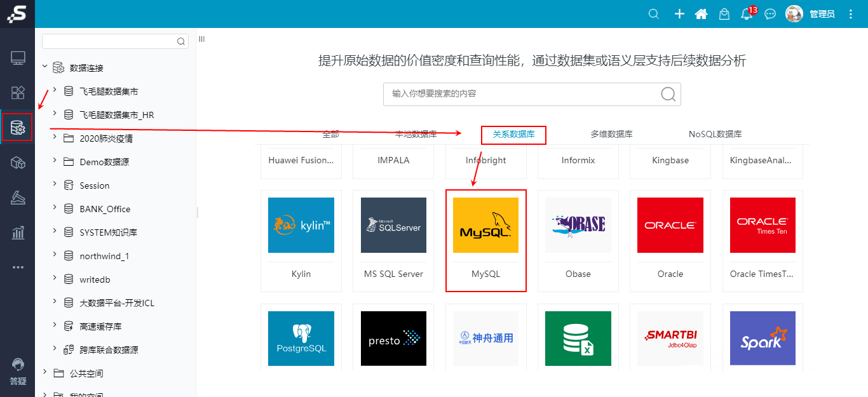Select the Infobright database entry

point(486,160)
